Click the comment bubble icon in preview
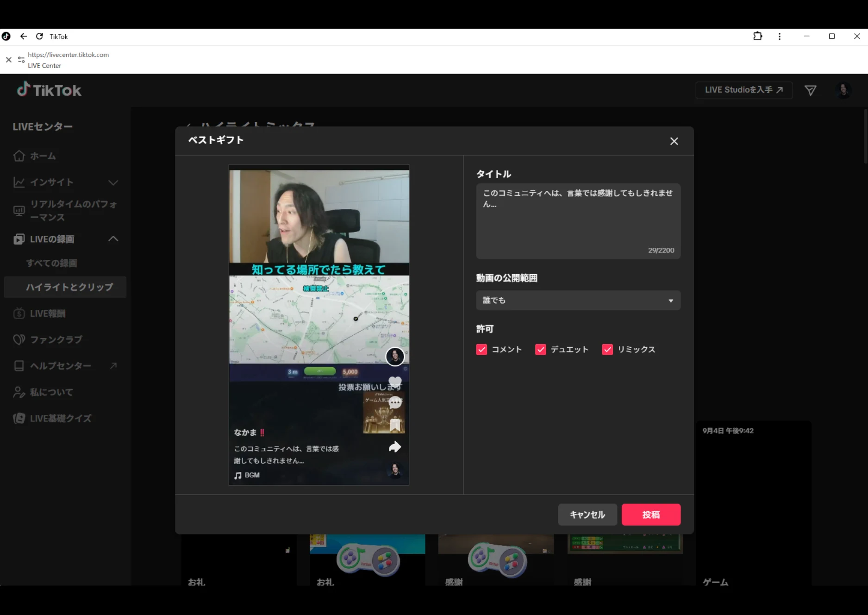 pos(395,402)
